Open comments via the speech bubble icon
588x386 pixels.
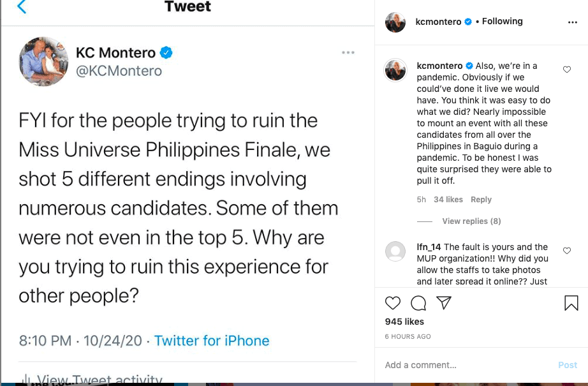(418, 302)
